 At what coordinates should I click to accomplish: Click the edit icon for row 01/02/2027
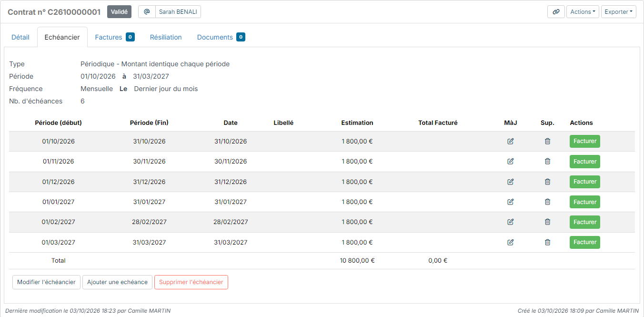tap(511, 222)
